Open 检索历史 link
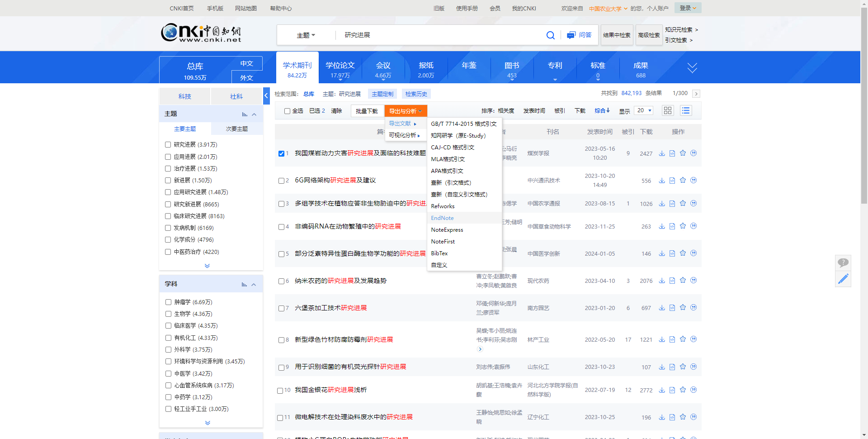Viewport: 868px width, 439px height. pos(416,94)
